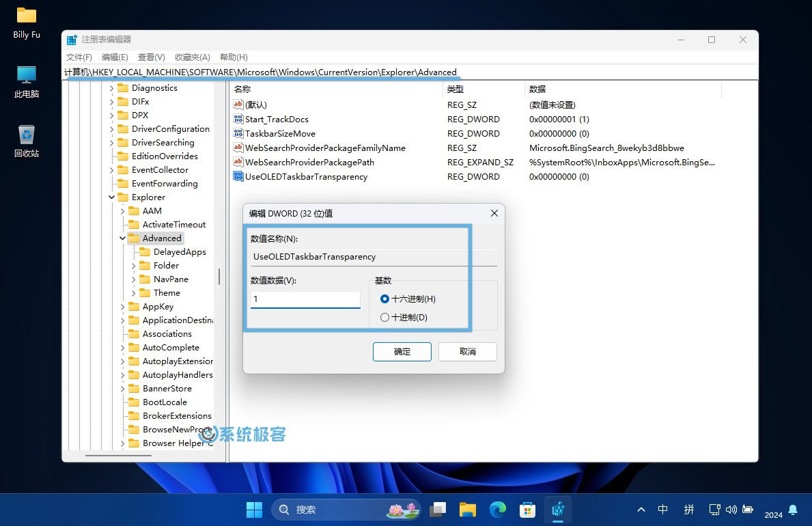Click the notification bell icon
The width and height of the screenshot is (812, 526).
[x=793, y=510]
